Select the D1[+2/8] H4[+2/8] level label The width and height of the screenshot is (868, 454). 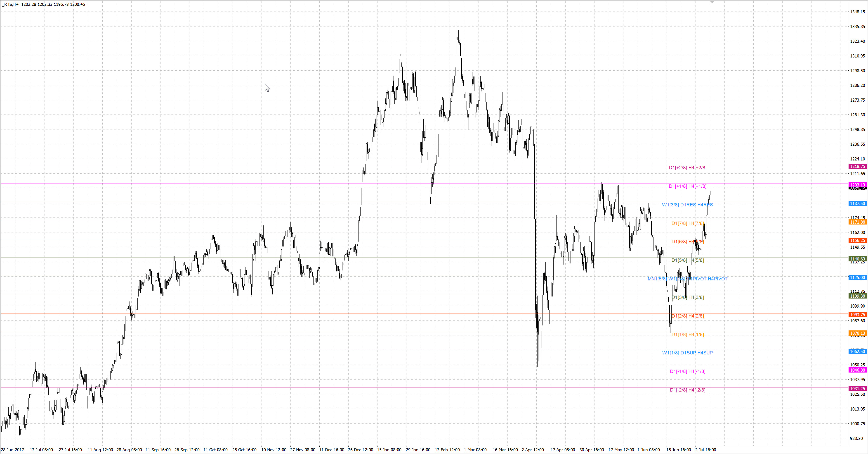[687, 168]
